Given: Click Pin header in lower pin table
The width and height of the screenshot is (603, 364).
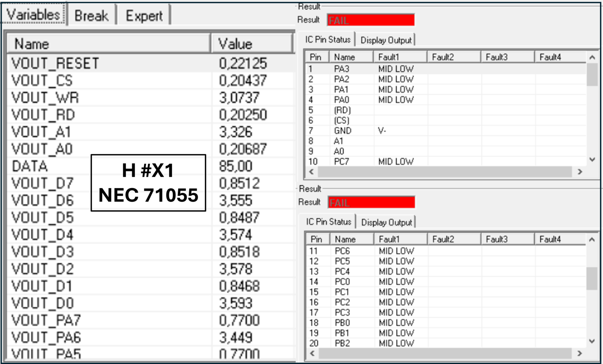Looking at the screenshot, I should point(317,239).
